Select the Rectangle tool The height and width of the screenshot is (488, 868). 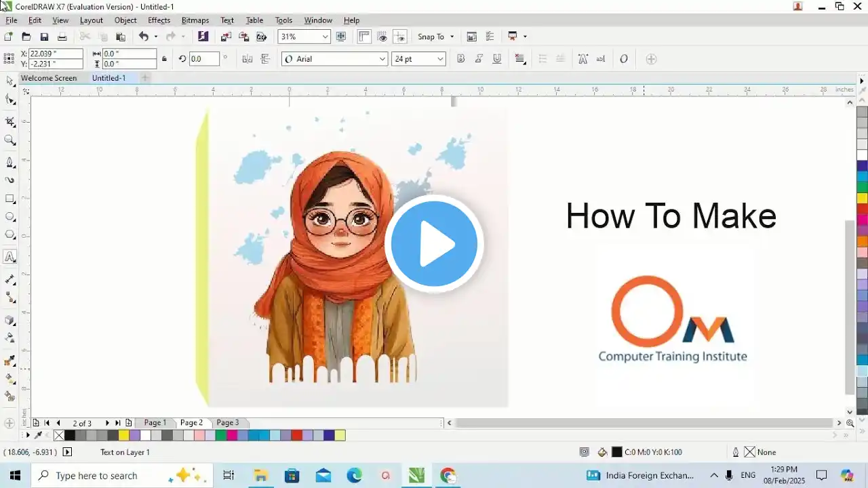[x=9, y=199]
